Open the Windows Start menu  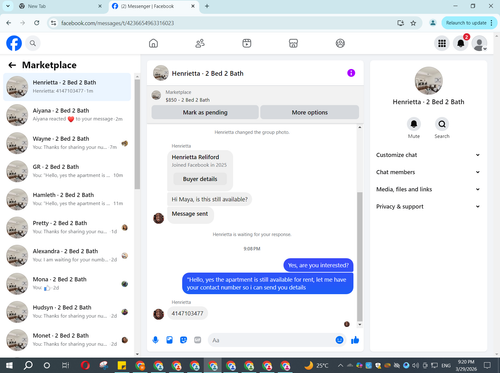pyautogui.click(x=9, y=365)
